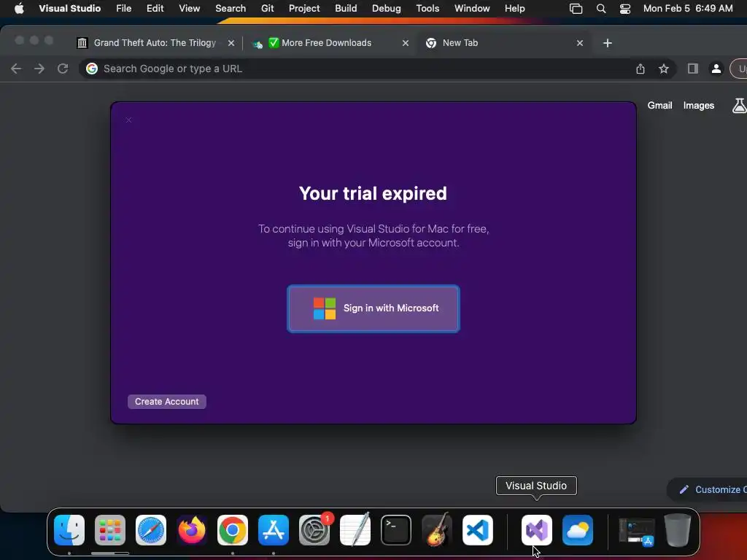Open App Store from the dock
The image size is (747, 560).
pyautogui.click(x=274, y=530)
